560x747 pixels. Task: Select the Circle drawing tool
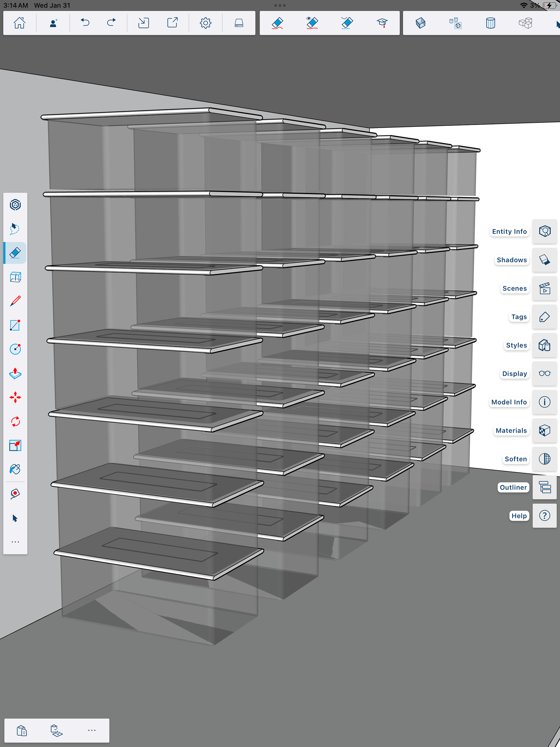coord(15,349)
